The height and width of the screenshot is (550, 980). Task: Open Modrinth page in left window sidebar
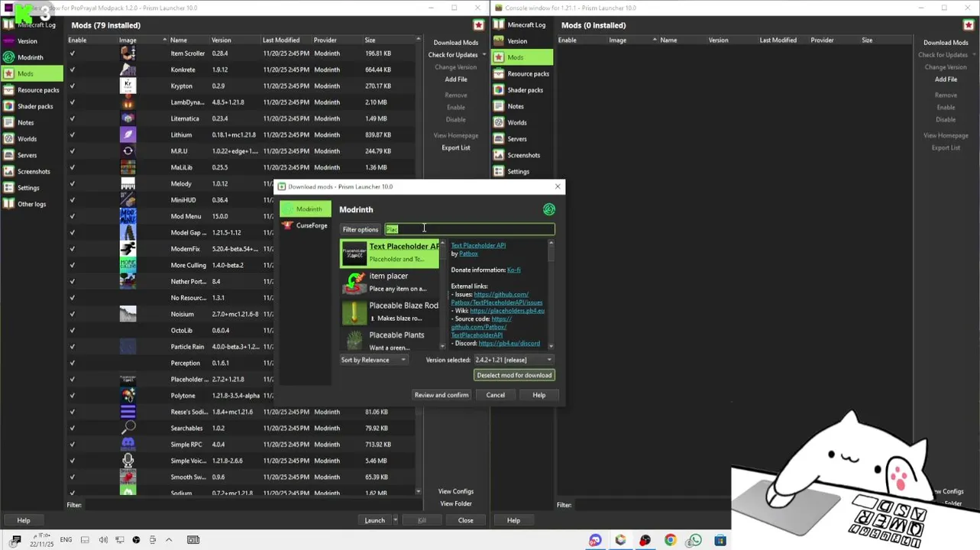pos(31,57)
